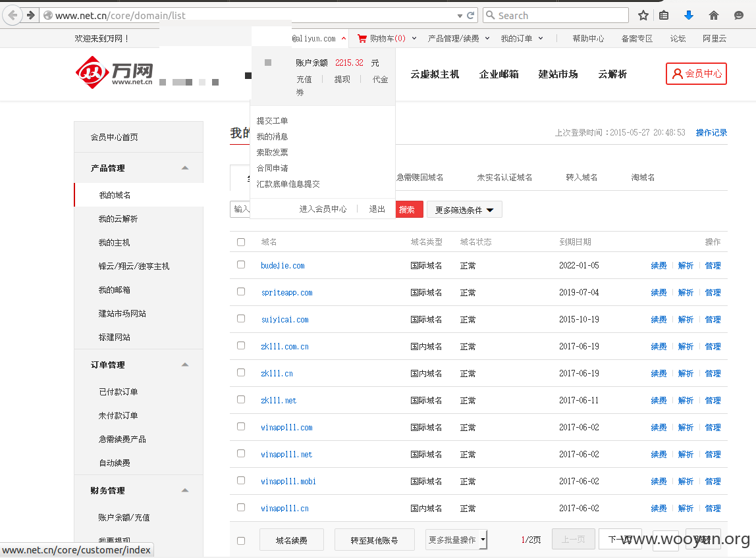The height and width of the screenshot is (558, 756).
Task: Select the zk111.cn row checkbox
Action: coord(241,372)
